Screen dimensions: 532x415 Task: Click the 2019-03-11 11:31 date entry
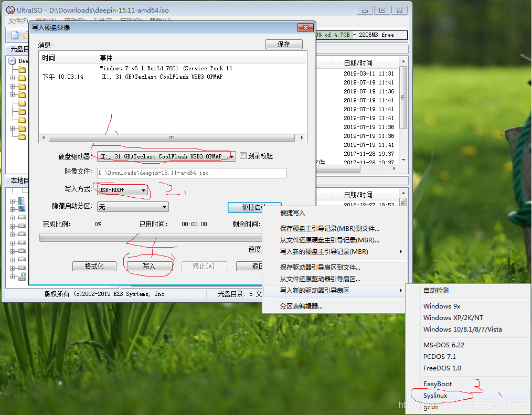tap(369, 73)
